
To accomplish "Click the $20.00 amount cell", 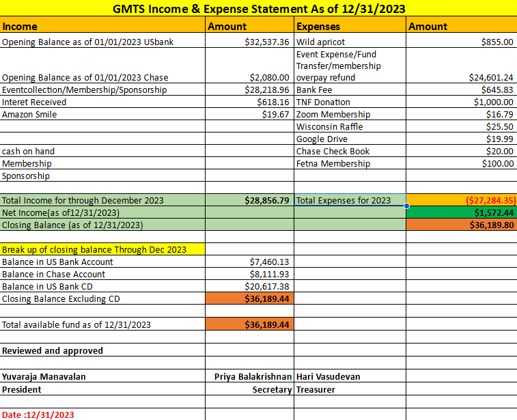I will (462, 151).
